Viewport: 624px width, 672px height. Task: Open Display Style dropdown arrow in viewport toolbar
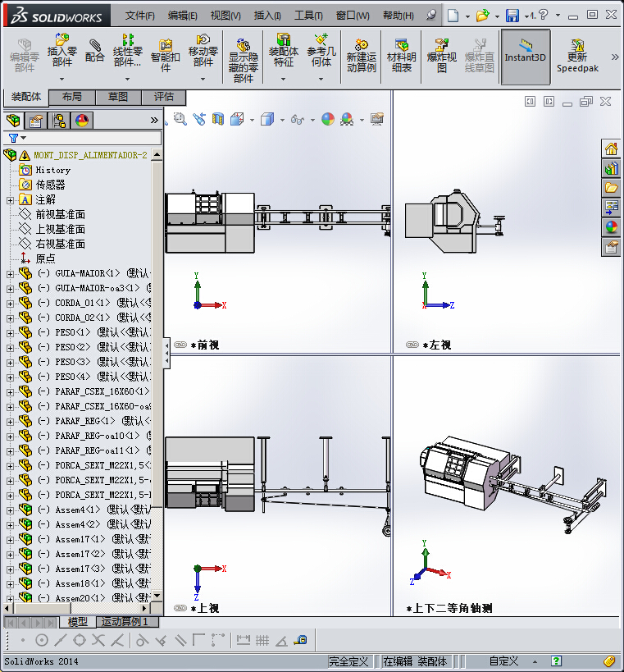282,120
